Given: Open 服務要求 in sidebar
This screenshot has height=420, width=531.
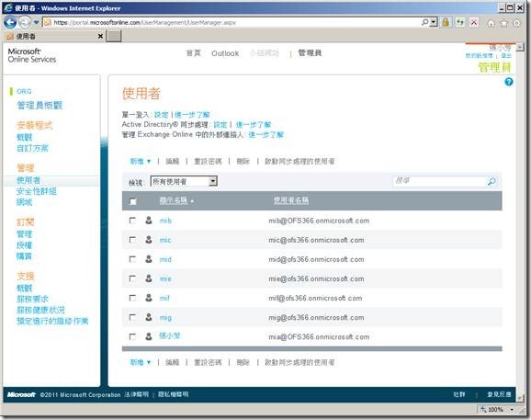Looking at the screenshot, I should 32,299.
